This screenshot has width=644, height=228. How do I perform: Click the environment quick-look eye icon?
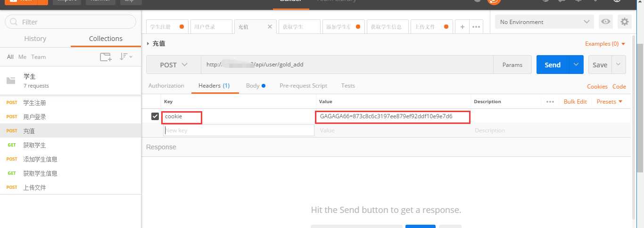pyautogui.click(x=605, y=22)
